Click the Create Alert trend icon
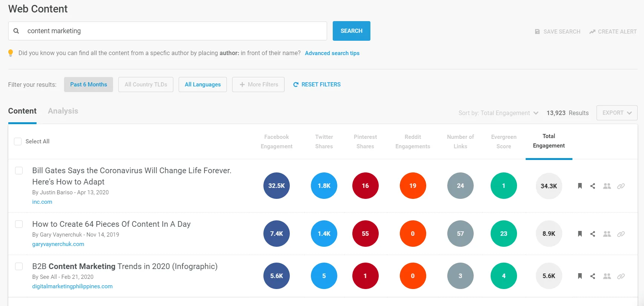Screen dimensions: 644x306 (x=592, y=32)
